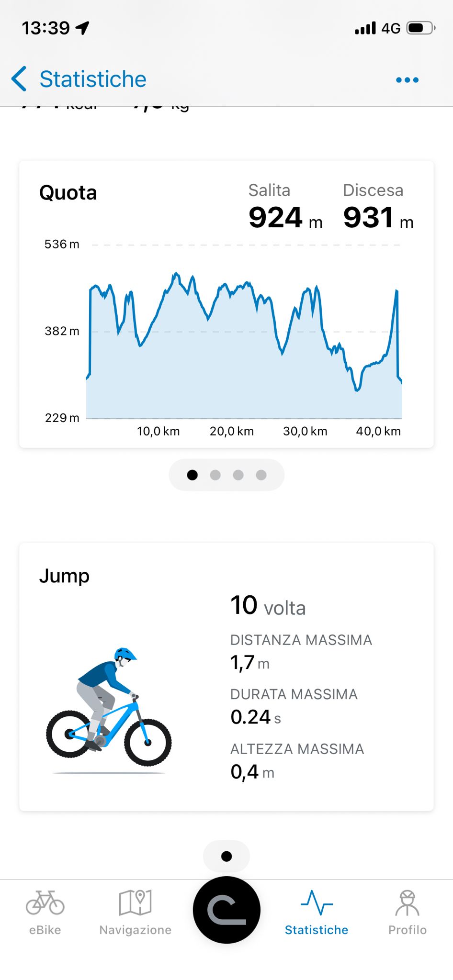Tap the mountain biker jump illustration
The width and height of the screenshot is (453, 980).
pyautogui.click(x=109, y=710)
